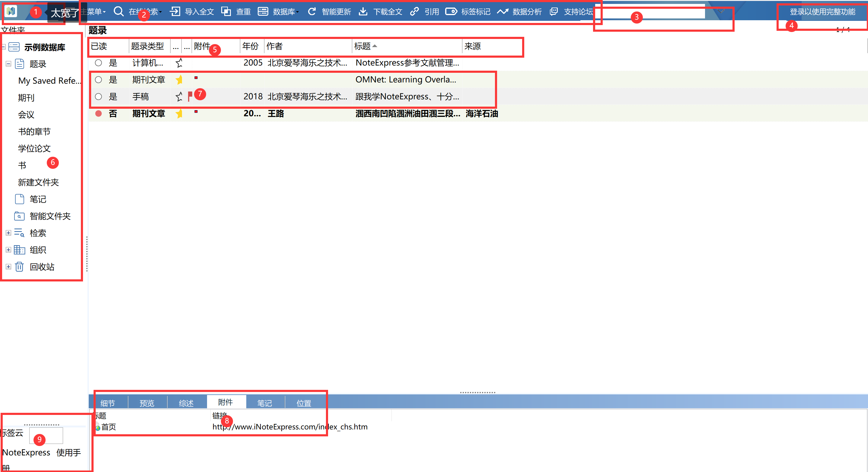Toggle read status circle of 手稿 row

(x=98, y=97)
